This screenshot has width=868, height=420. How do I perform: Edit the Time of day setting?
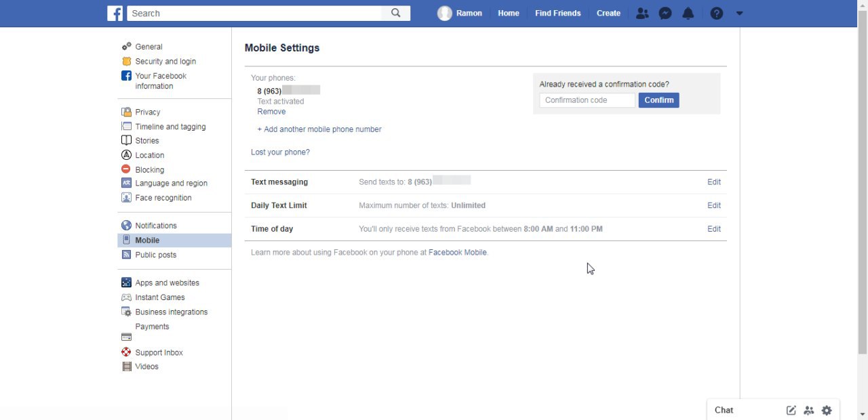coord(714,229)
